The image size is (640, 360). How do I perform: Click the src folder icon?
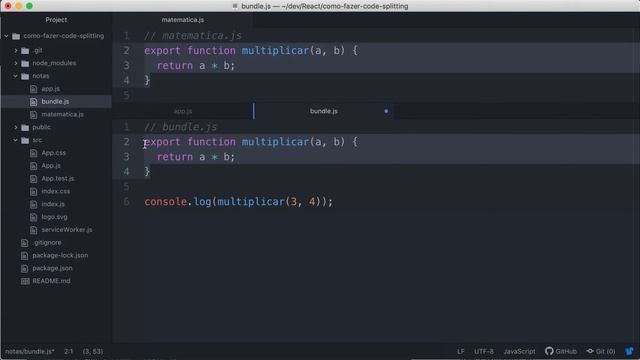pos(25,140)
